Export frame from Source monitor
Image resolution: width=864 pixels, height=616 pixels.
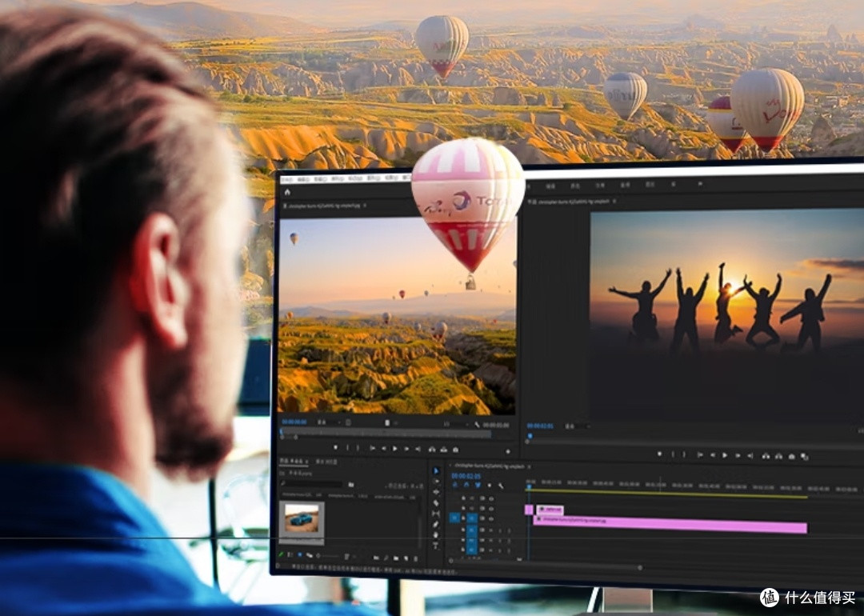(x=456, y=450)
